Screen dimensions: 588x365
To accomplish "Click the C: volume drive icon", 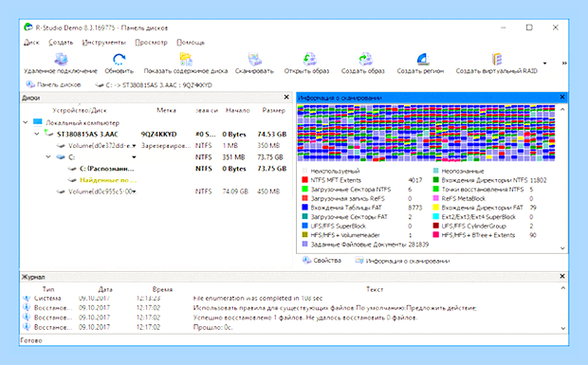I will click(x=61, y=157).
